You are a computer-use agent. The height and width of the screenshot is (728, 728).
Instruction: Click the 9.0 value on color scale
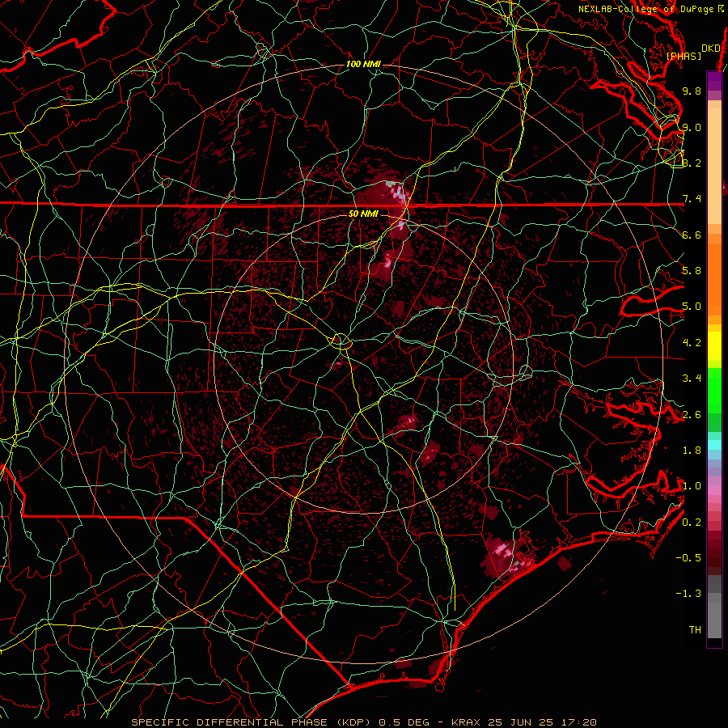692,127
